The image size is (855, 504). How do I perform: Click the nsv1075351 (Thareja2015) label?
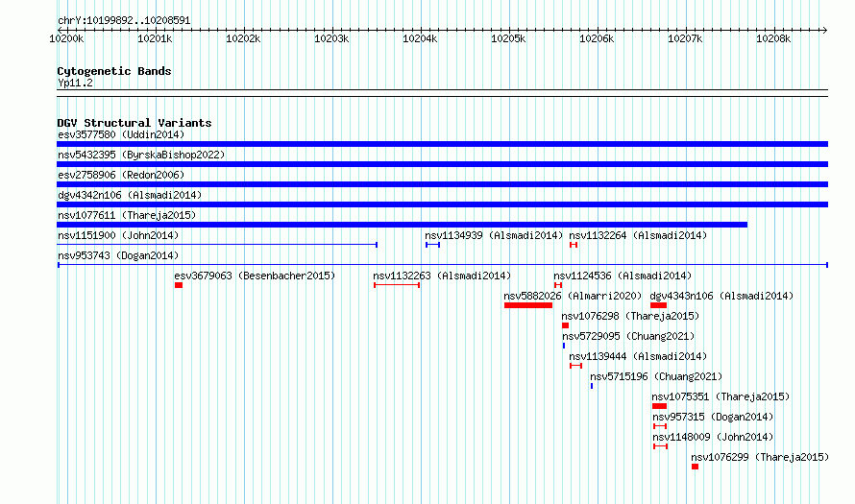[721, 396]
